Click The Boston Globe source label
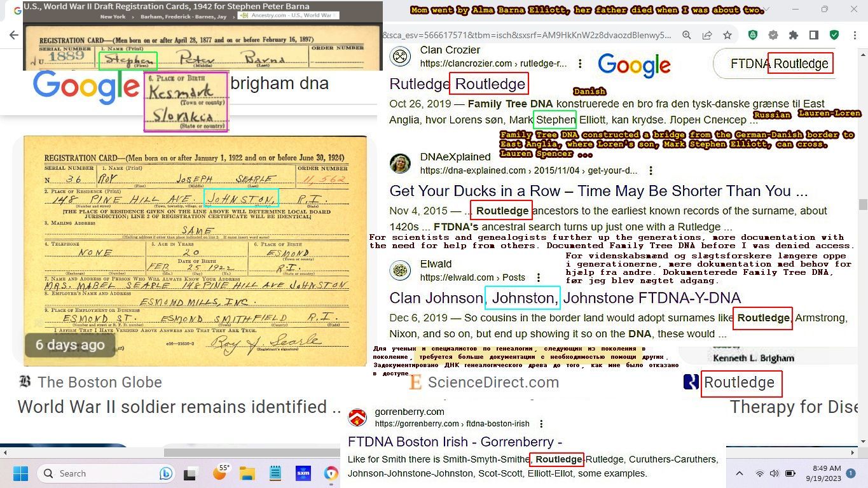 [100, 382]
